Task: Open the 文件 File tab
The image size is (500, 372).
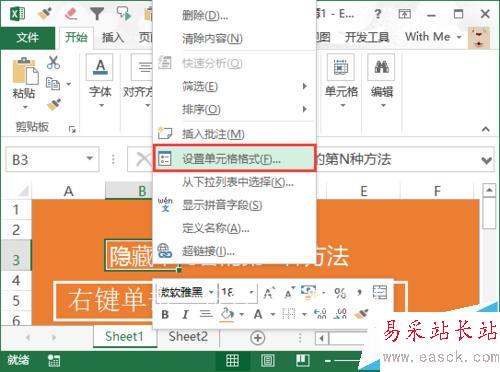Action: click(x=28, y=37)
